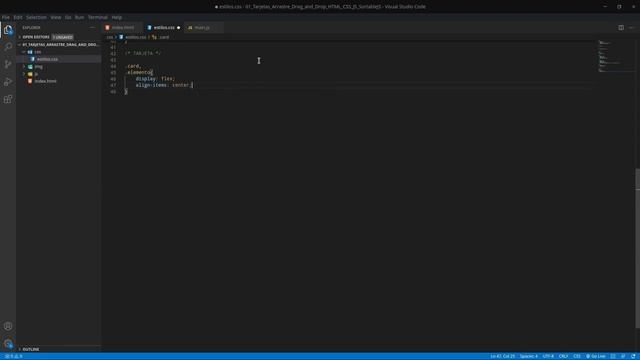Open Explorer panel's more actions ellipsis
The width and height of the screenshot is (640, 360).
pyautogui.click(x=92, y=27)
